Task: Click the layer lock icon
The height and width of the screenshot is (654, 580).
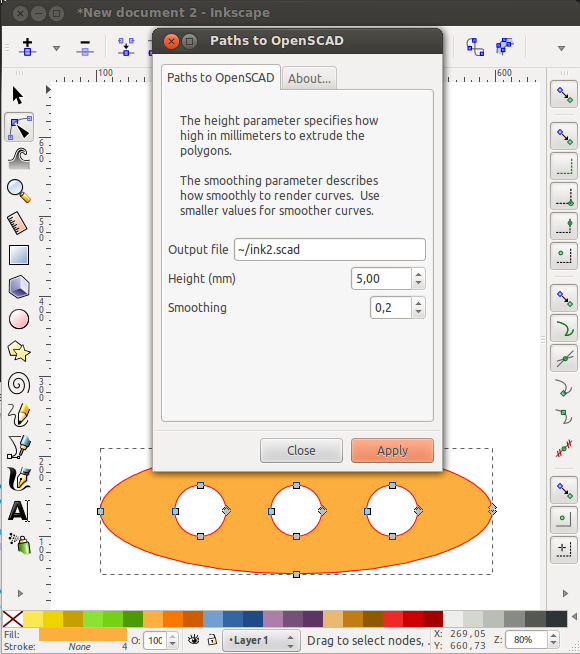Action: [212, 640]
